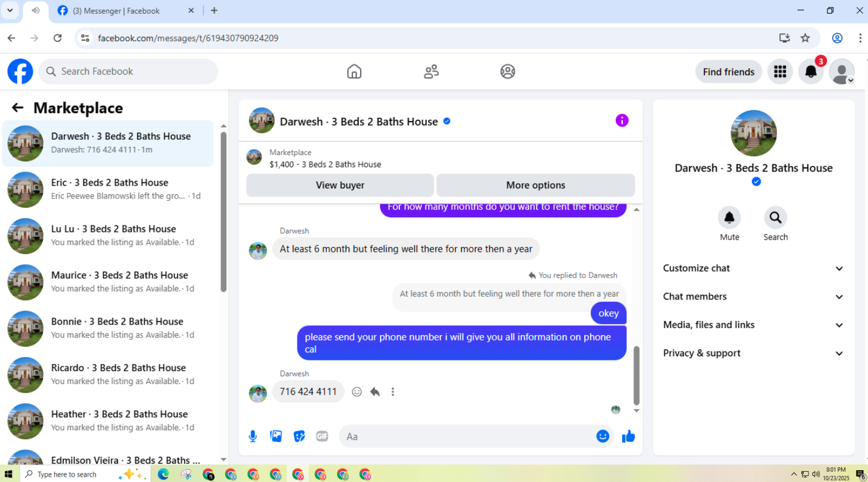
Task: Bookmark this page with the star icon
Action: click(x=805, y=38)
